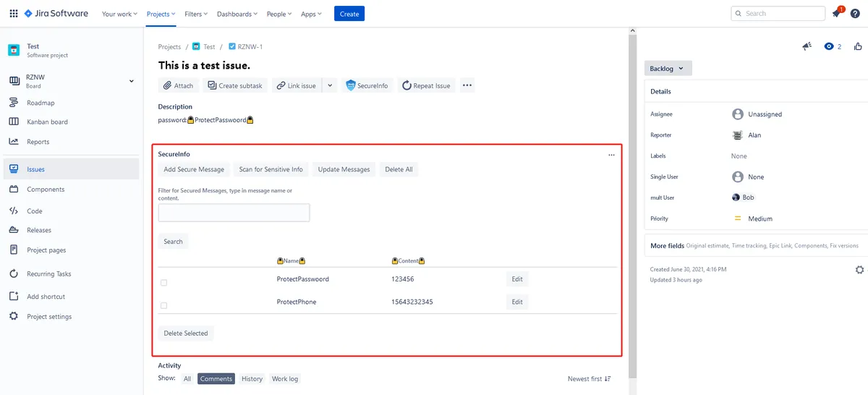Screen dimensions: 868x395
Task: Switch to the History activity tab
Action: [x=252, y=379]
